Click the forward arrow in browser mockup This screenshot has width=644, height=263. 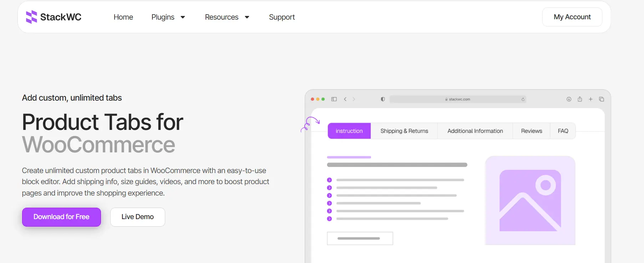pyautogui.click(x=354, y=99)
